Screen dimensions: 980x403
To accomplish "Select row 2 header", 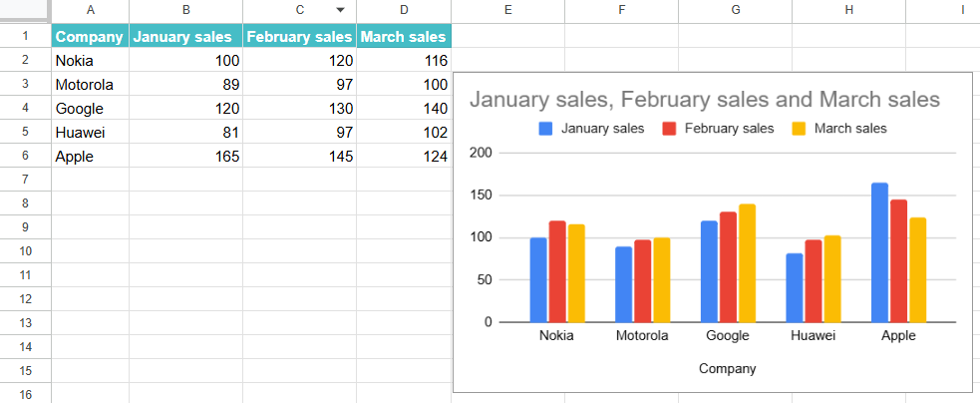I will [x=25, y=60].
